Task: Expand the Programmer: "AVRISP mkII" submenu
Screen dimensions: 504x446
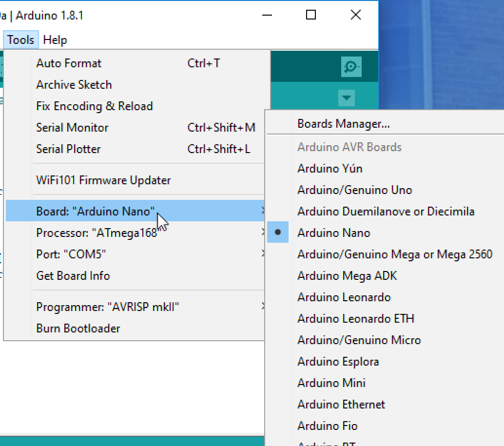Action: [x=135, y=307]
